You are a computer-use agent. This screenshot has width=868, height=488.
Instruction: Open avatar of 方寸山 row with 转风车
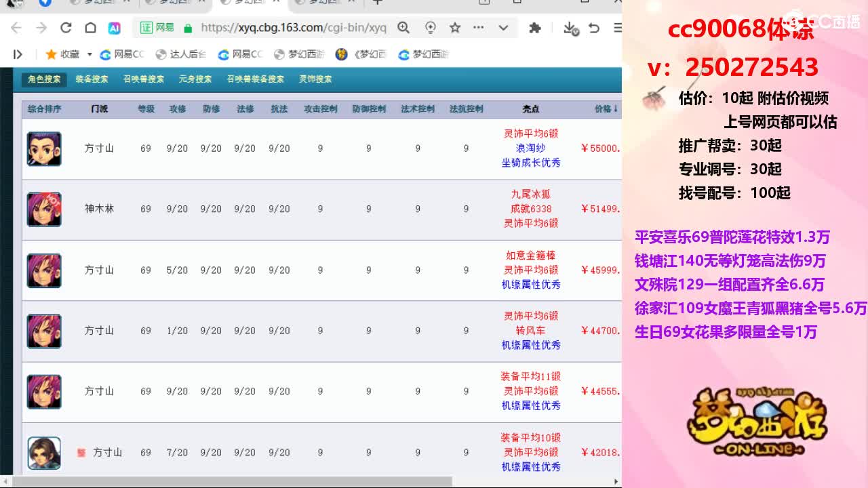[x=44, y=331]
